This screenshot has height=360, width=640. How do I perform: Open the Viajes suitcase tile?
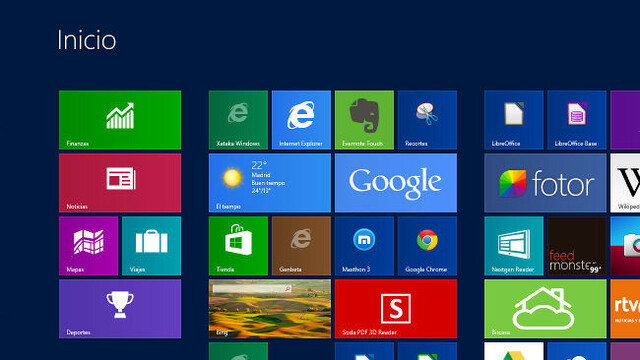point(151,246)
